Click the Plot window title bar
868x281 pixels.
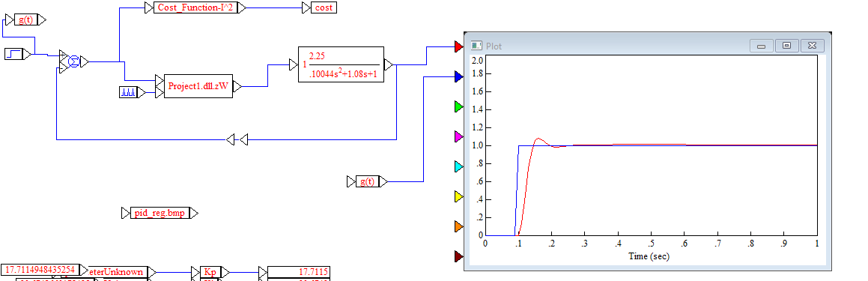tap(647, 46)
